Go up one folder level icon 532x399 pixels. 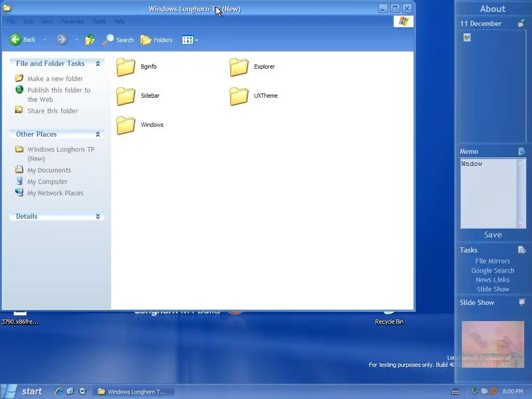(90, 39)
